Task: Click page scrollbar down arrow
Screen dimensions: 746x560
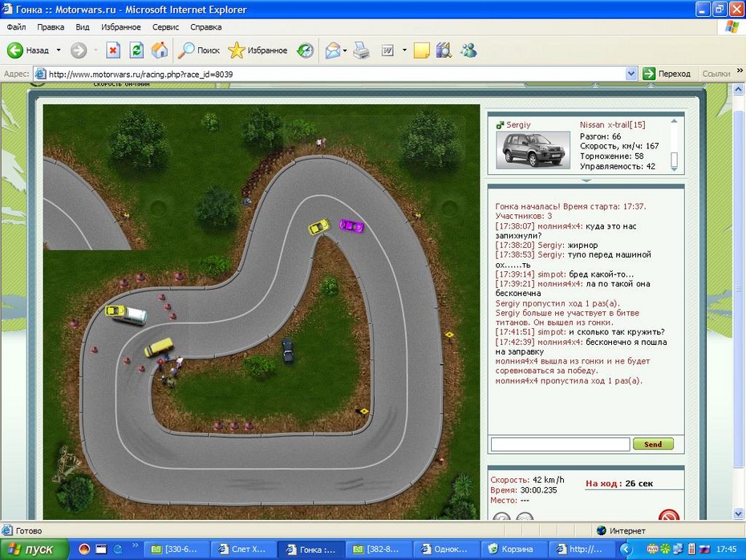Action: [x=739, y=513]
